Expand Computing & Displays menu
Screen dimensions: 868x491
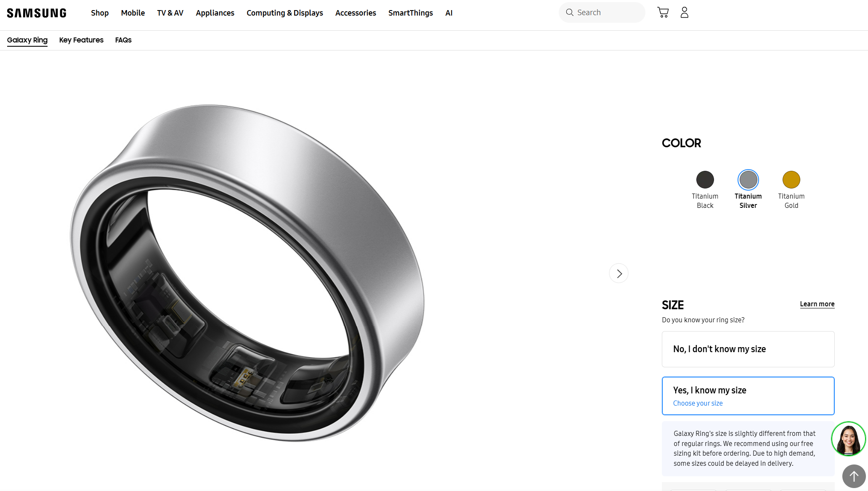tap(285, 13)
